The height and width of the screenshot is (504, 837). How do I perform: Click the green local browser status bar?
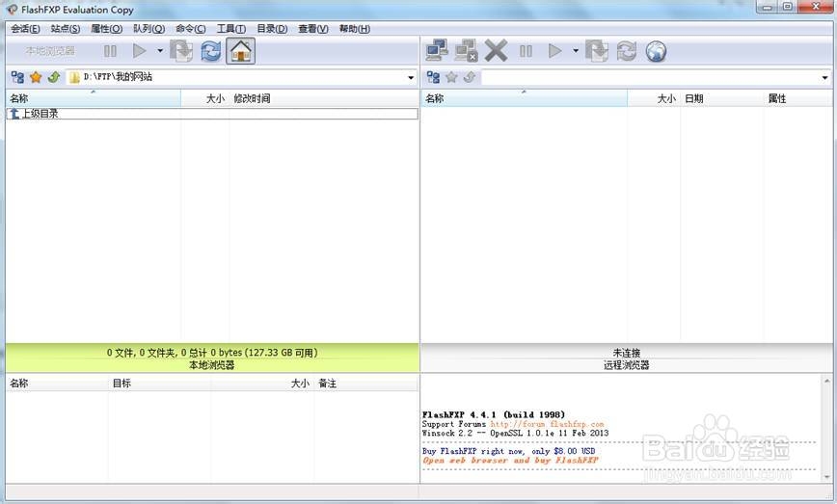[212, 358]
